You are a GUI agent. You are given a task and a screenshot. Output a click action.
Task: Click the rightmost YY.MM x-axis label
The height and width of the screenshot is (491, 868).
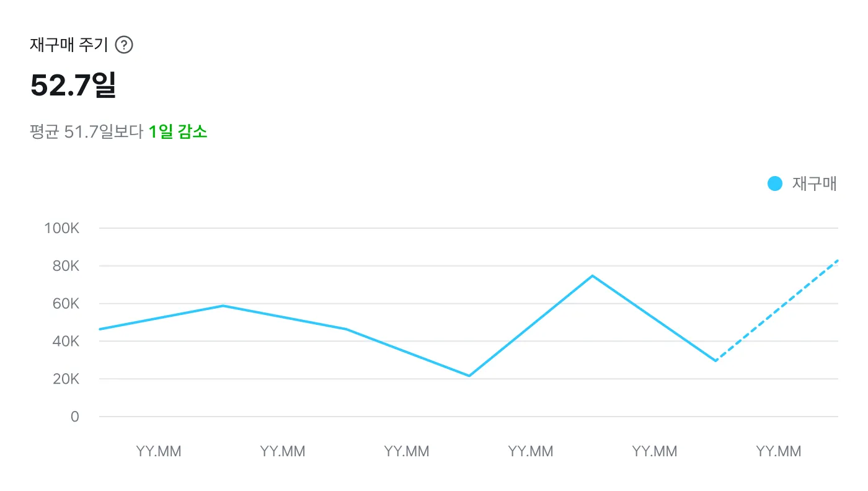point(779,451)
